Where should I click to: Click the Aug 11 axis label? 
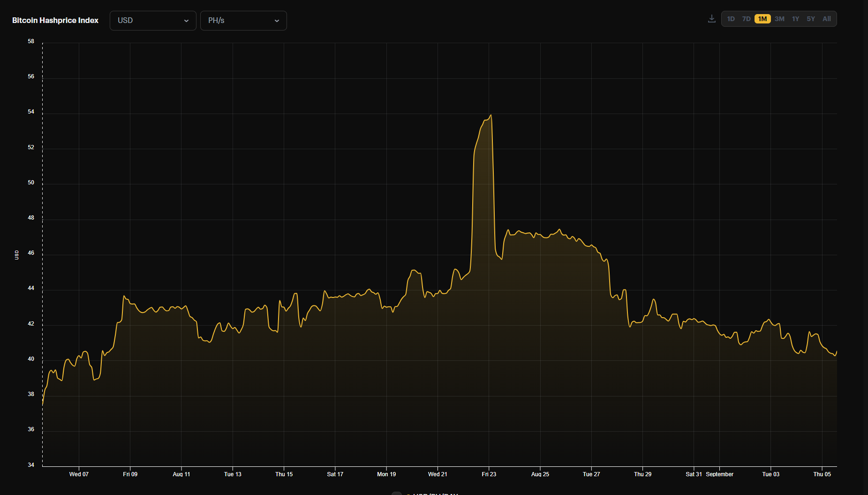click(181, 474)
